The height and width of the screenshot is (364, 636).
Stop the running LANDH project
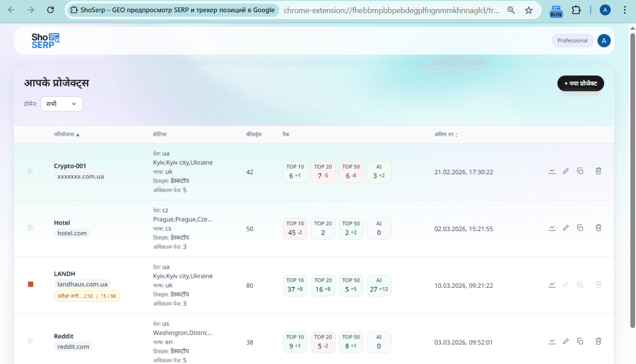(x=30, y=284)
